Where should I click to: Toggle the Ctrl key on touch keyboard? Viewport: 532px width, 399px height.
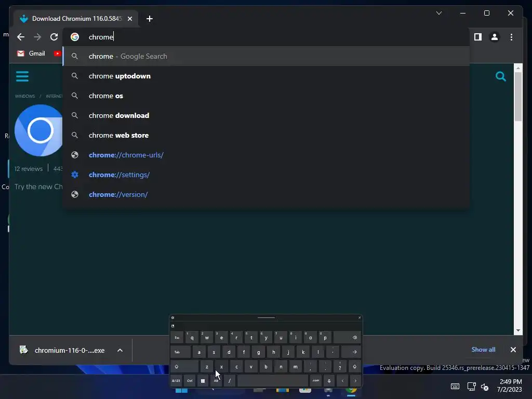click(190, 381)
